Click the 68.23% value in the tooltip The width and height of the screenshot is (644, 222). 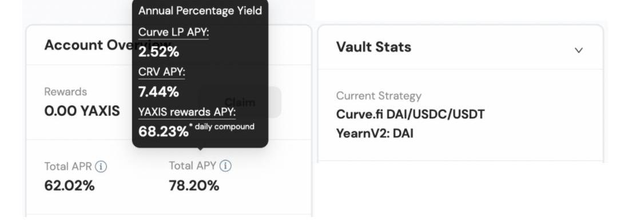coord(164,132)
